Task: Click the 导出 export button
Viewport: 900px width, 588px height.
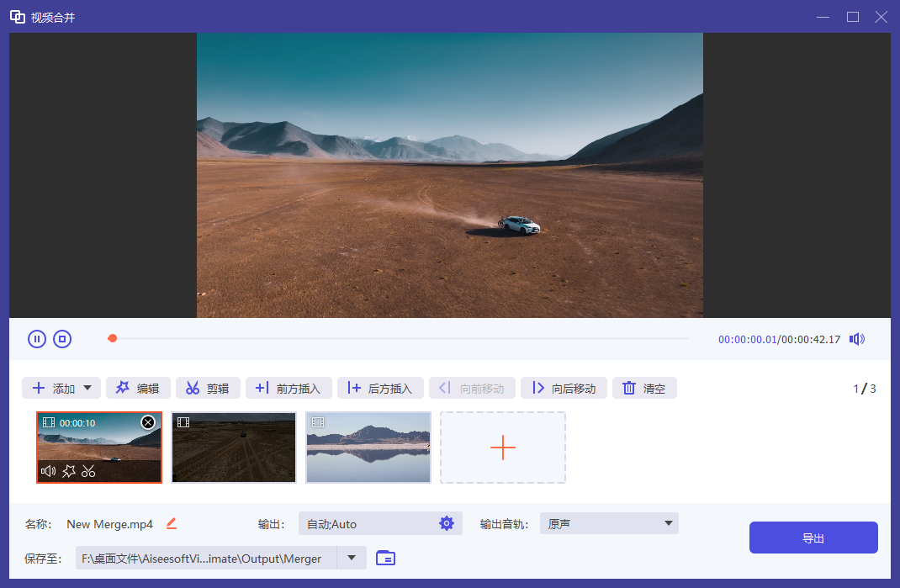Action: pos(813,538)
